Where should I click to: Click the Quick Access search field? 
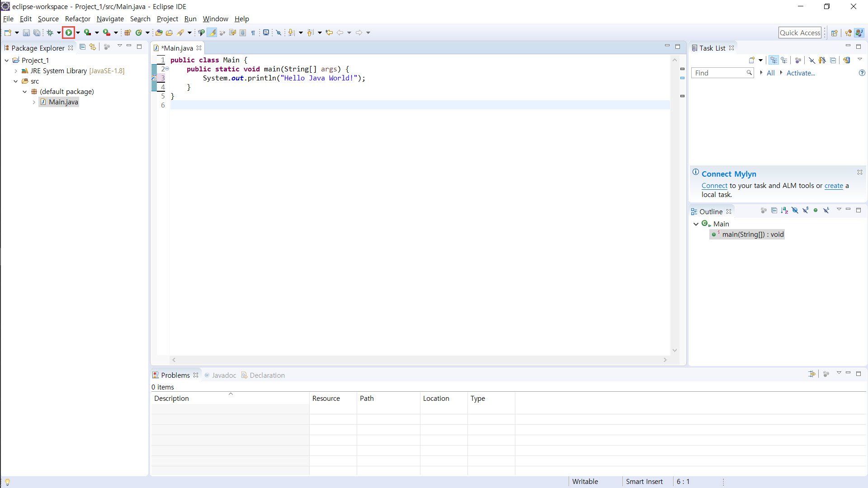click(800, 33)
